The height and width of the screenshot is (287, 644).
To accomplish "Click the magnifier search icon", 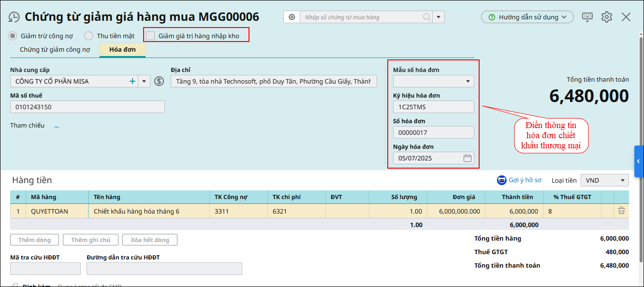I will pos(426,17).
